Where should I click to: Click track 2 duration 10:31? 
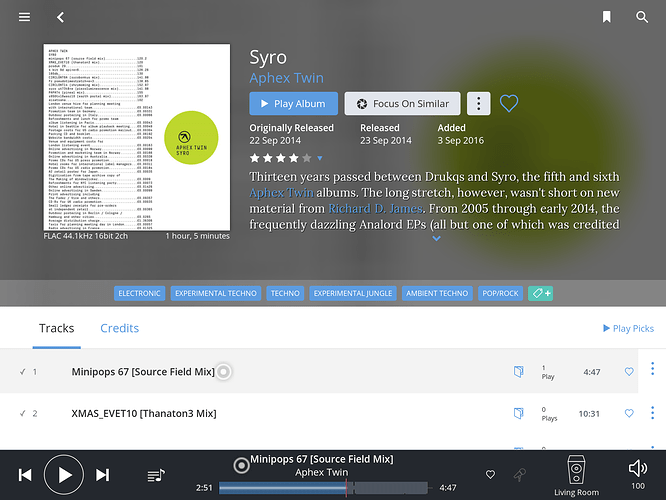pos(589,414)
